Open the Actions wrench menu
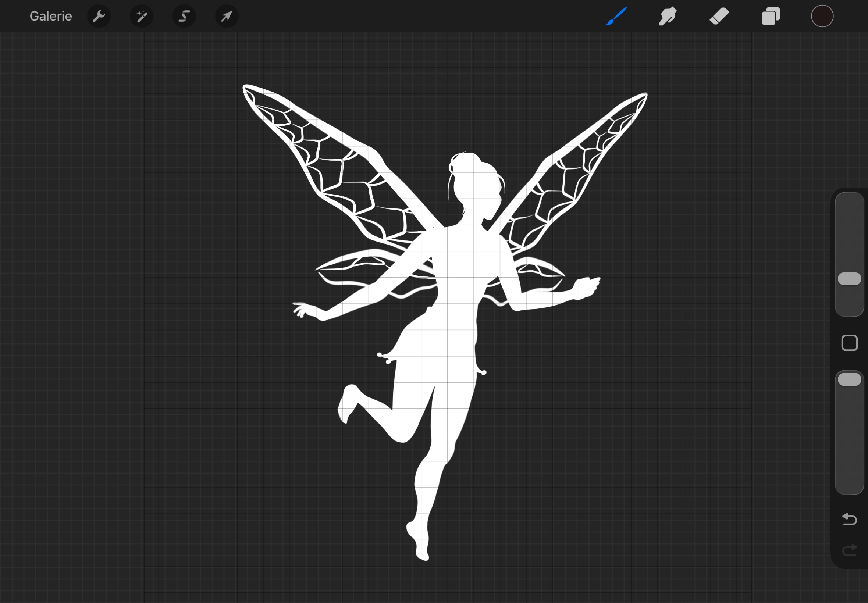Screen dimensions: 868x603 pos(99,16)
